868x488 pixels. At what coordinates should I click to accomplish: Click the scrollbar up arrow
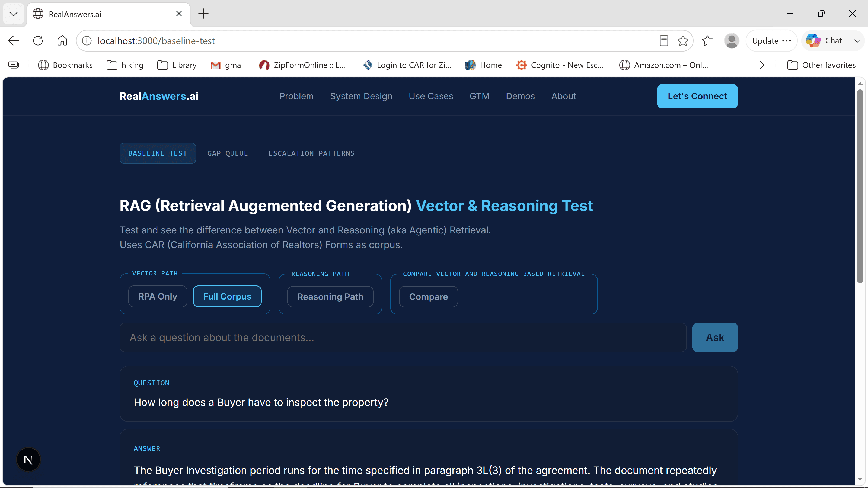(x=860, y=83)
